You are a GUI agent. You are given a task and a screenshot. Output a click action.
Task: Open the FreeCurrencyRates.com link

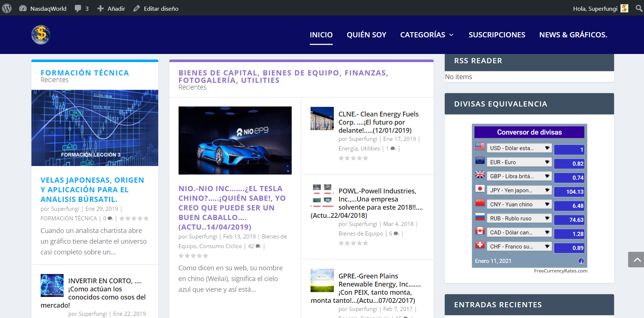[x=560, y=271]
